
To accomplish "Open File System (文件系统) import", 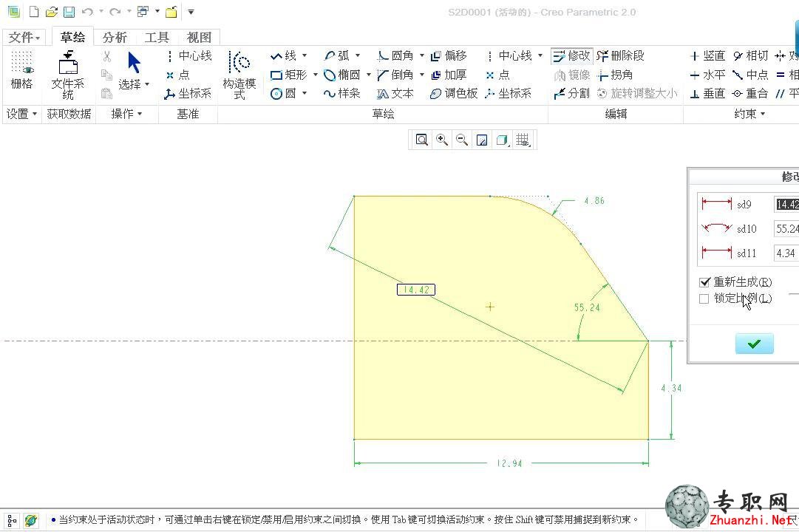I will 68,75.
